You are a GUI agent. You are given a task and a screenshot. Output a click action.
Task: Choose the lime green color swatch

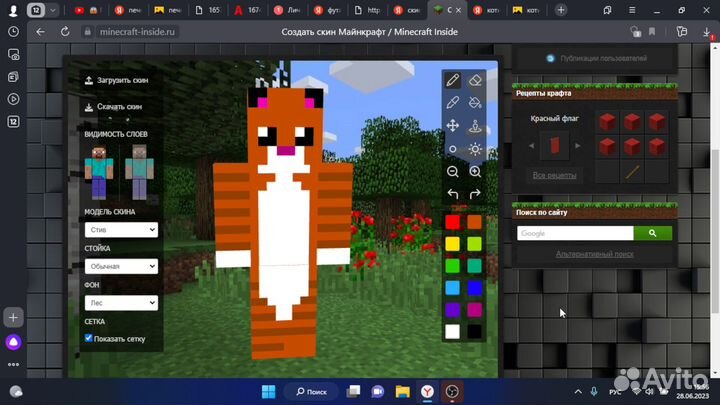(474, 244)
